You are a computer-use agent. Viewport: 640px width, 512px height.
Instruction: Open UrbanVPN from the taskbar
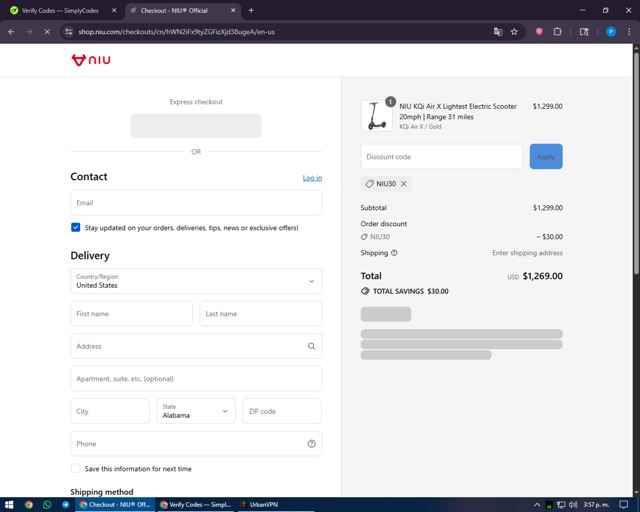260,505
